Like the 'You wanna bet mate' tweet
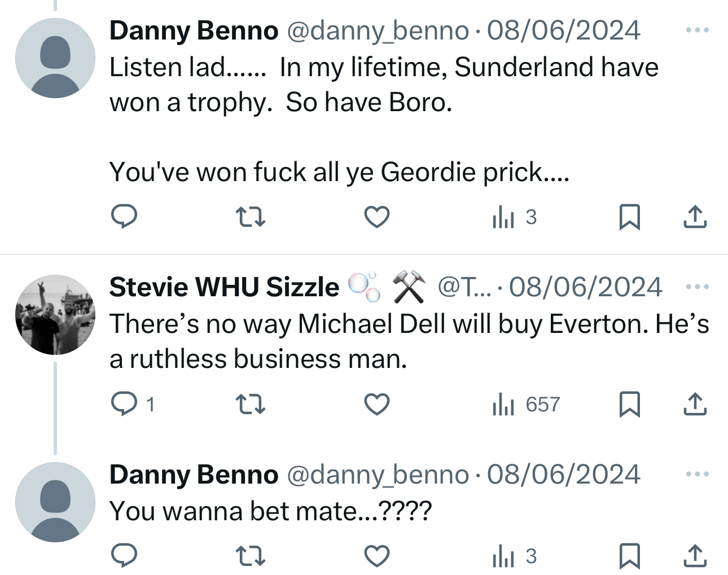This screenshot has width=728, height=575. click(377, 556)
